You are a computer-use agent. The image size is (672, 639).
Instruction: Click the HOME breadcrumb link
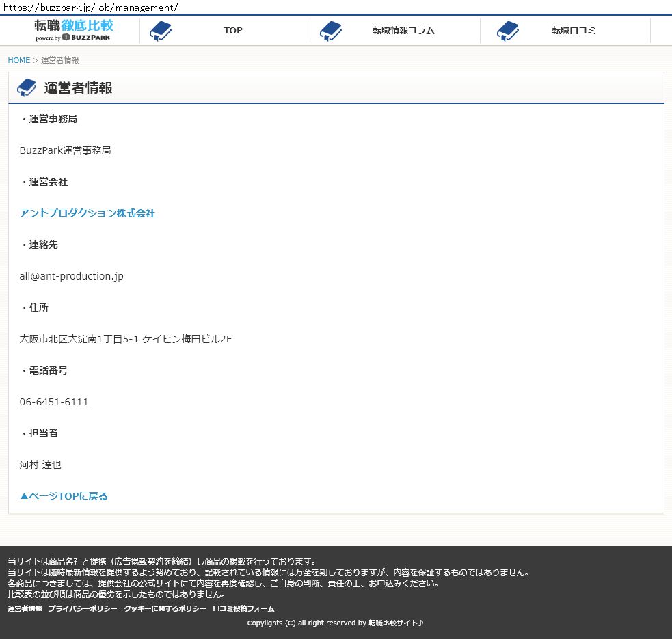coord(19,60)
